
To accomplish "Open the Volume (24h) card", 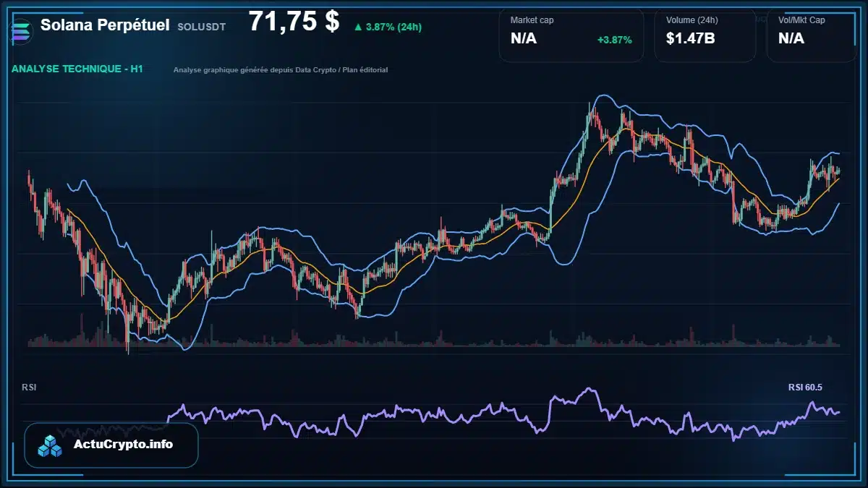I will [705, 34].
